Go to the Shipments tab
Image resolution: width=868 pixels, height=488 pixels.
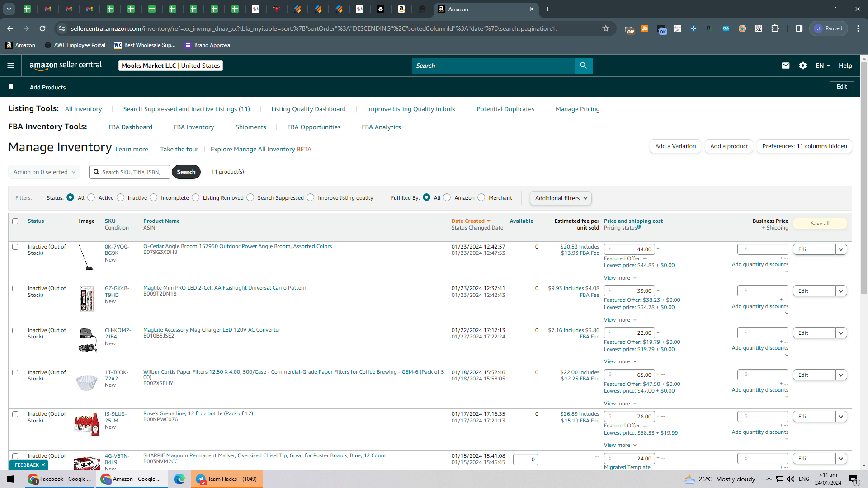[x=250, y=127]
